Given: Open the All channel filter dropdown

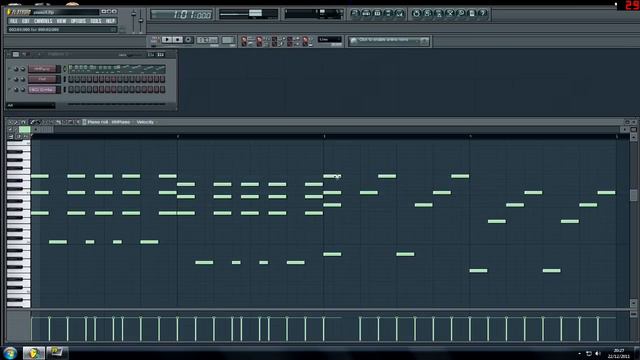Looking at the screenshot, I should pos(31,105).
